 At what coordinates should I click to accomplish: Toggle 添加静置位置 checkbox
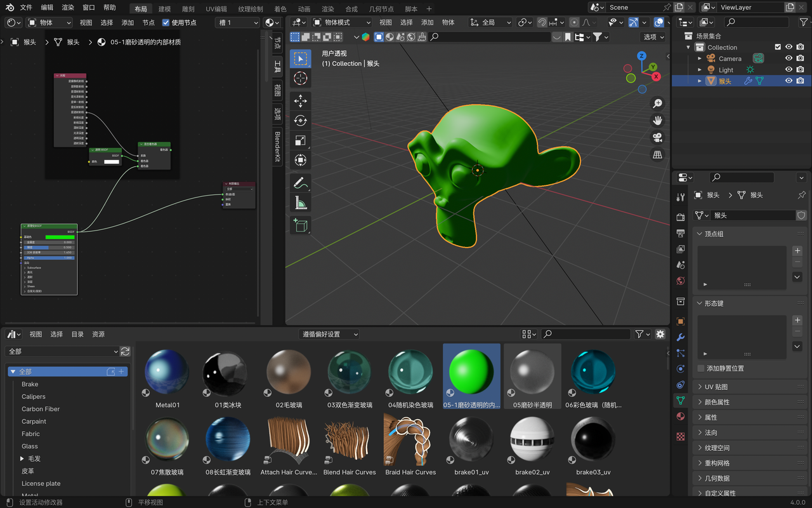click(701, 368)
